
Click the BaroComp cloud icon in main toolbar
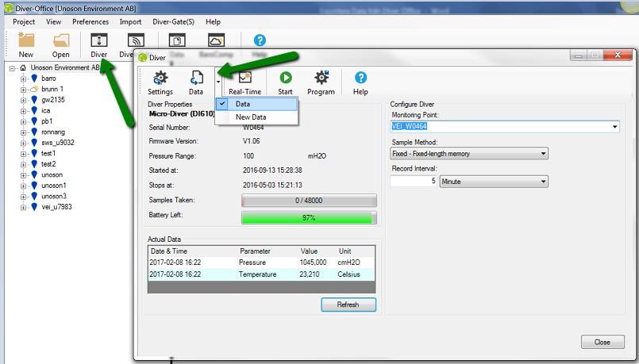click(x=216, y=40)
